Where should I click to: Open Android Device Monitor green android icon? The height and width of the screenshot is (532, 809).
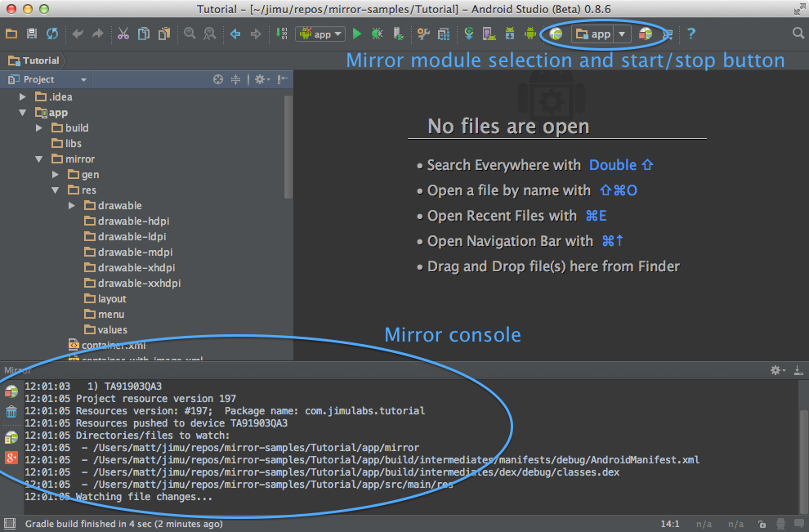pos(530,34)
